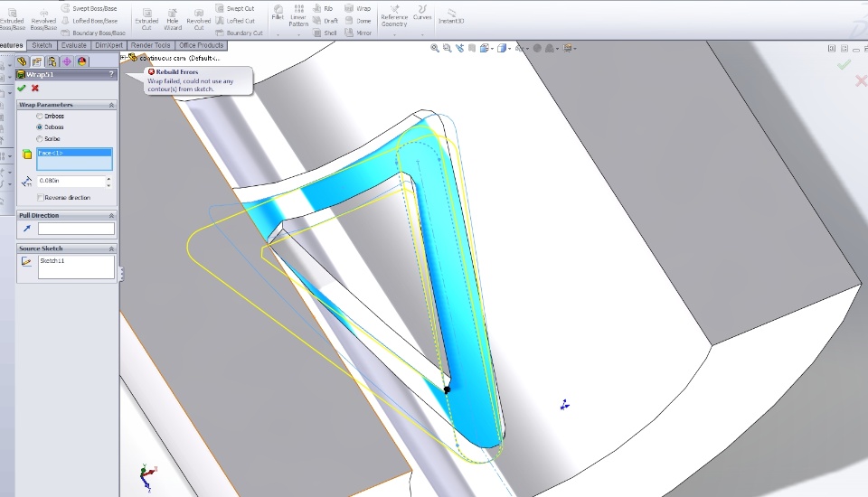The height and width of the screenshot is (497, 868).
Task: Click Zoom to Area icon
Action: click(448, 48)
